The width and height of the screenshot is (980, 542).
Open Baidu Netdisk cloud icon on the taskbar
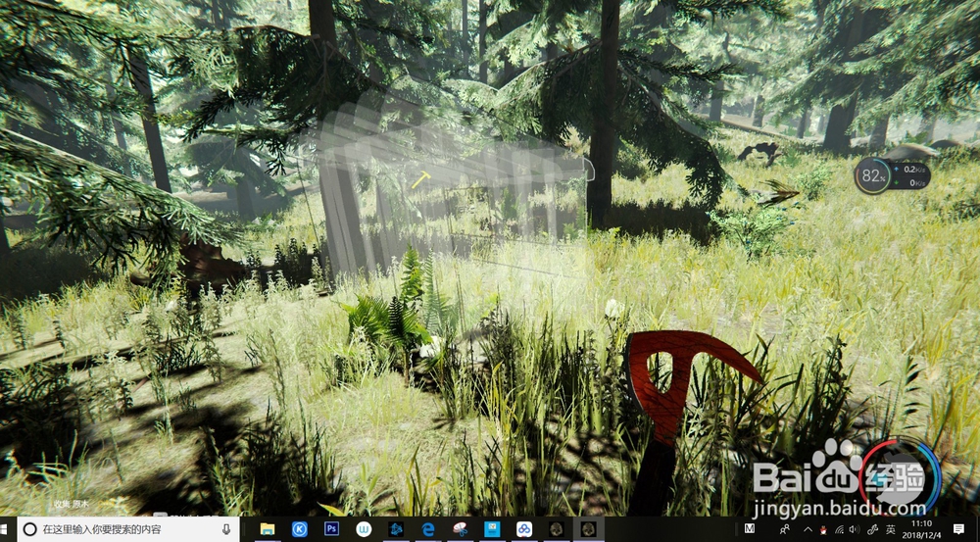(x=524, y=529)
